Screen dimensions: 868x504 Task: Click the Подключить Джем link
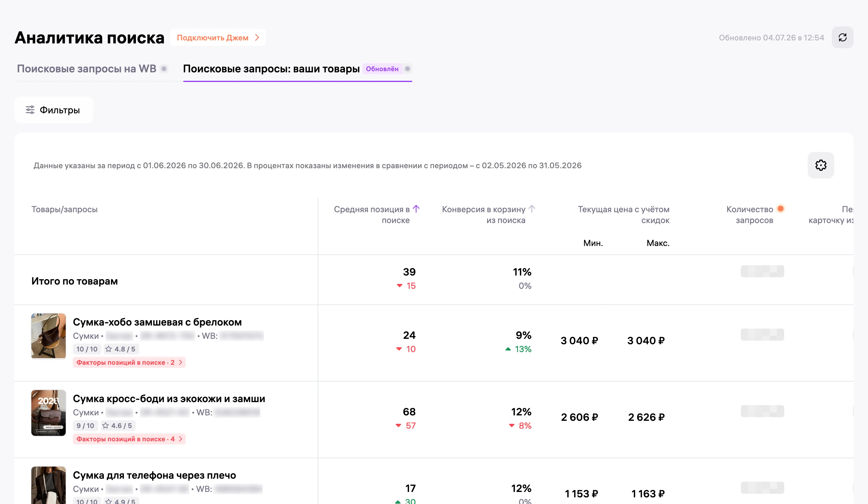tap(218, 38)
